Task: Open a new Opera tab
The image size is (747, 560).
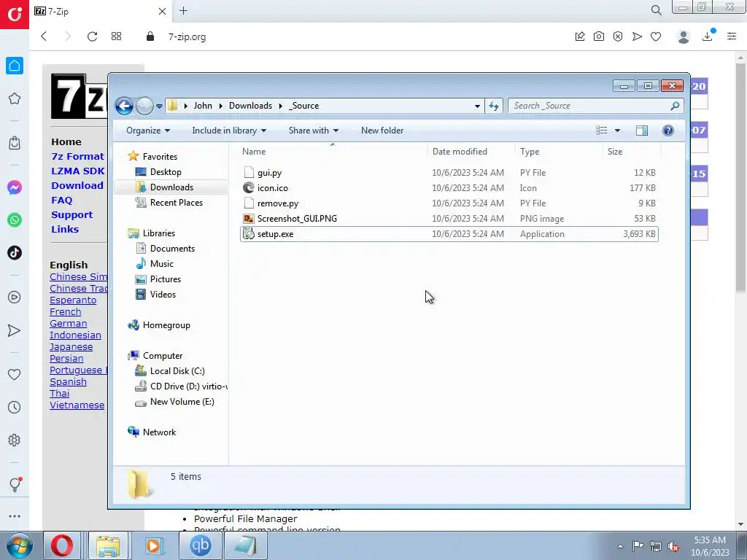Action: click(183, 10)
